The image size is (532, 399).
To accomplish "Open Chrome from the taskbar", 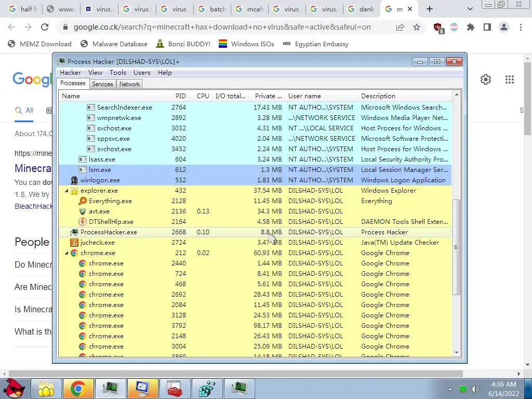I will tap(78, 389).
